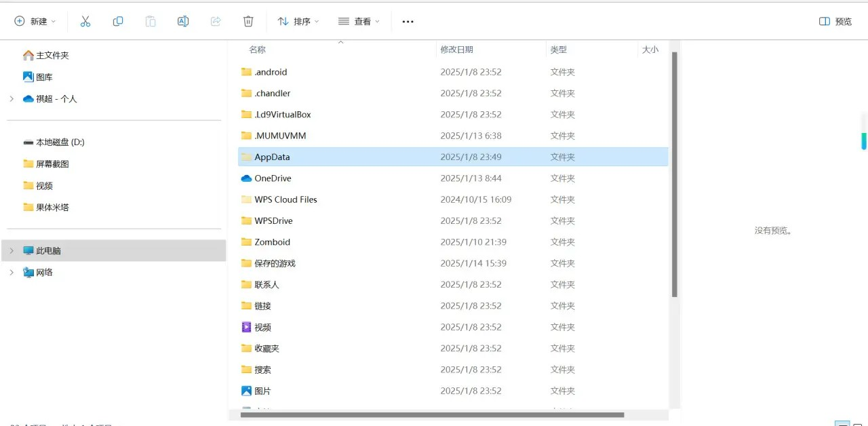Click the horizontal scrollbar at bottom
Screen dimensions: 868x426
click(432, 414)
